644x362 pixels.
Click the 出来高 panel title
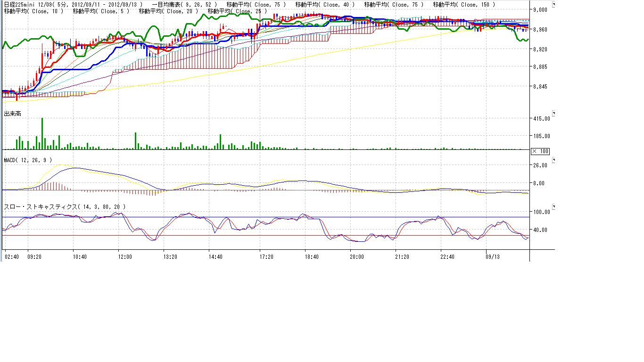[x=12, y=114]
